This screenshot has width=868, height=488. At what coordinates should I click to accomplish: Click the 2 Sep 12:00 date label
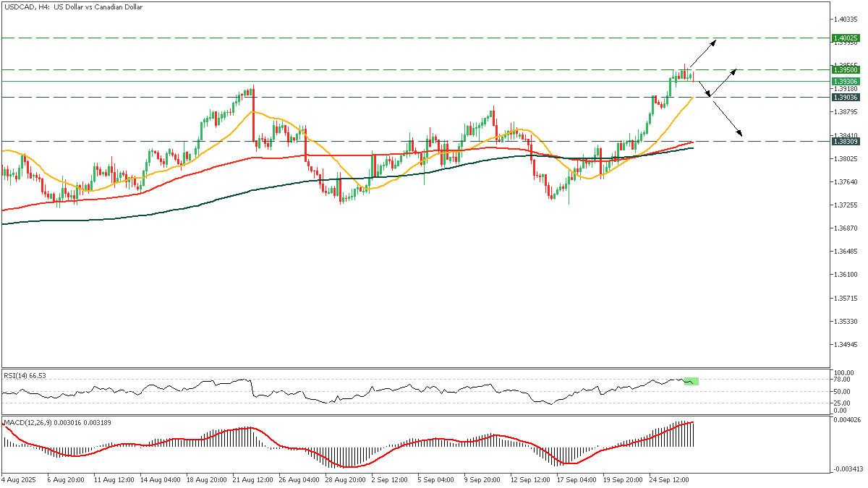pos(388,479)
